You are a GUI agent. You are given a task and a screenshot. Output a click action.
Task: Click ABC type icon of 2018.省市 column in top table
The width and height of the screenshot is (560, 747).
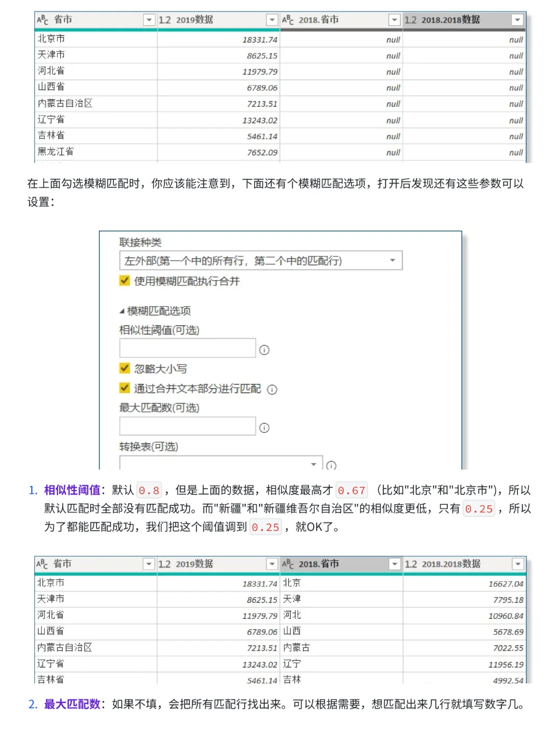(x=288, y=20)
